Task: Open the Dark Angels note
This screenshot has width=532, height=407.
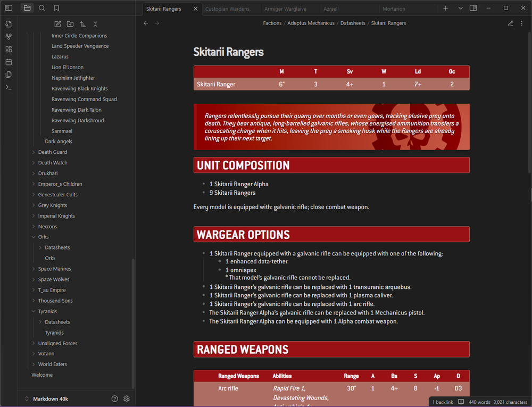Action: pyautogui.click(x=59, y=142)
